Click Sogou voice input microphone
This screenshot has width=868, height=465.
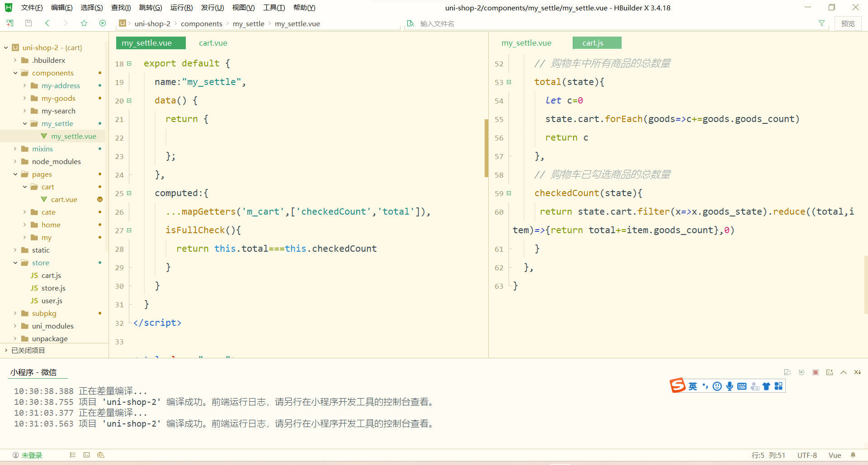point(730,386)
